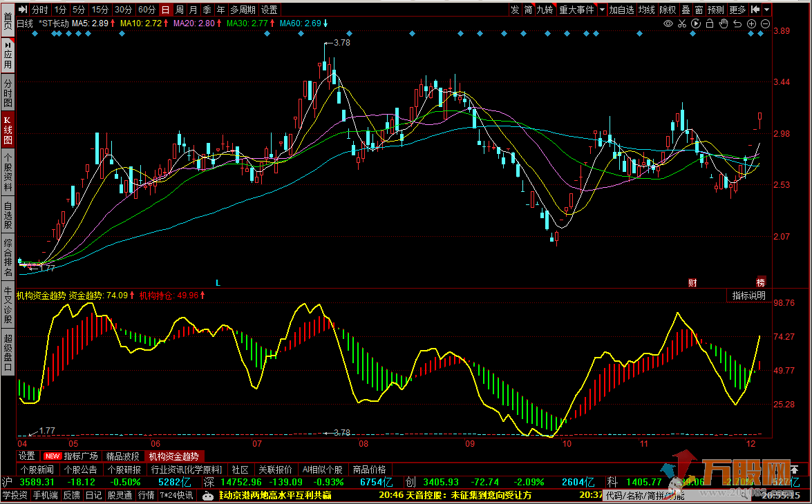Select the 30分 period
812x504 pixels.
tap(123, 9)
